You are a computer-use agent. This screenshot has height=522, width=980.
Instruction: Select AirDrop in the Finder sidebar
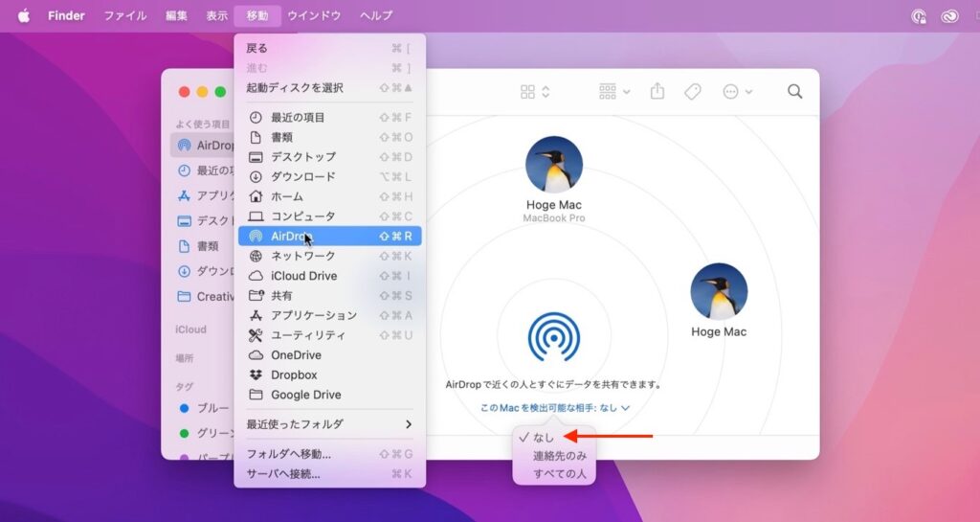coord(203,145)
